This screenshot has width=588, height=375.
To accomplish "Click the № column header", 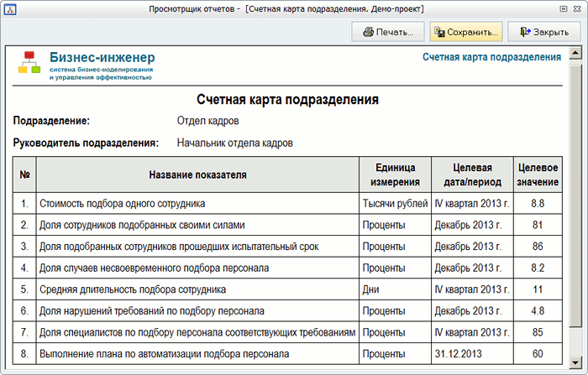I will [x=24, y=174].
